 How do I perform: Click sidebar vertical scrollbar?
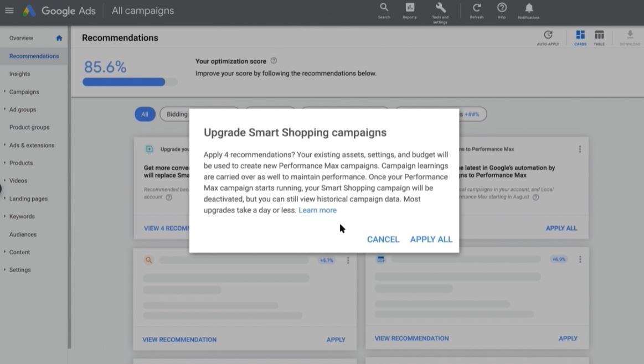69,187
